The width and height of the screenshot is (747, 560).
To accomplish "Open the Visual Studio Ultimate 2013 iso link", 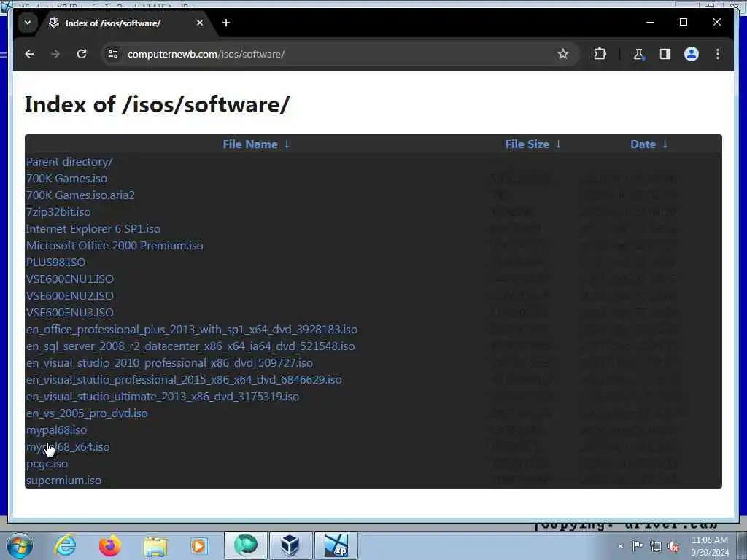I will [x=163, y=396].
